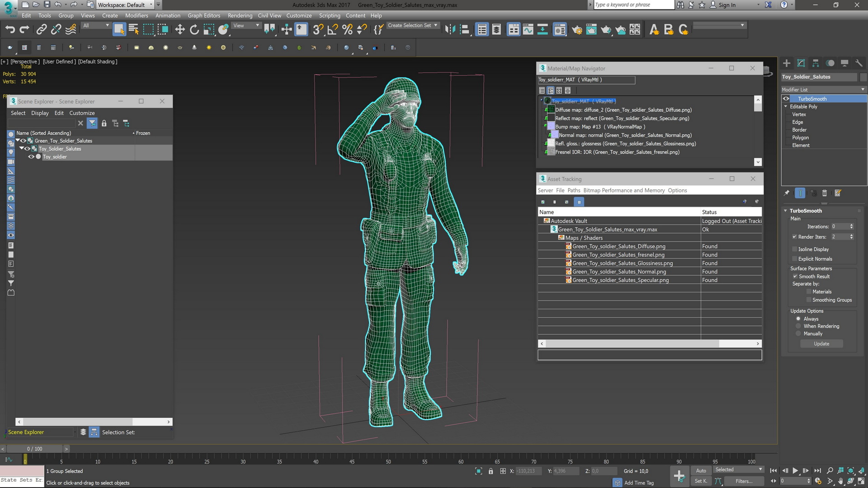Image resolution: width=868 pixels, height=488 pixels.
Task: Collapse Green_Toy_Soldier_Salutes tree node
Action: click(x=18, y=141)
